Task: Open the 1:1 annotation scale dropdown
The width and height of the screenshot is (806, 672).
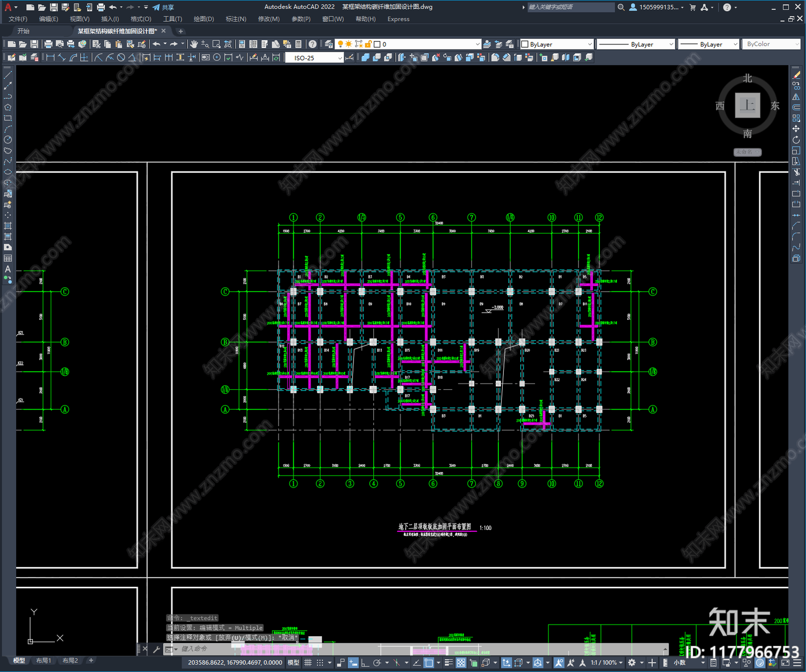Action: [x=607, y=662]
